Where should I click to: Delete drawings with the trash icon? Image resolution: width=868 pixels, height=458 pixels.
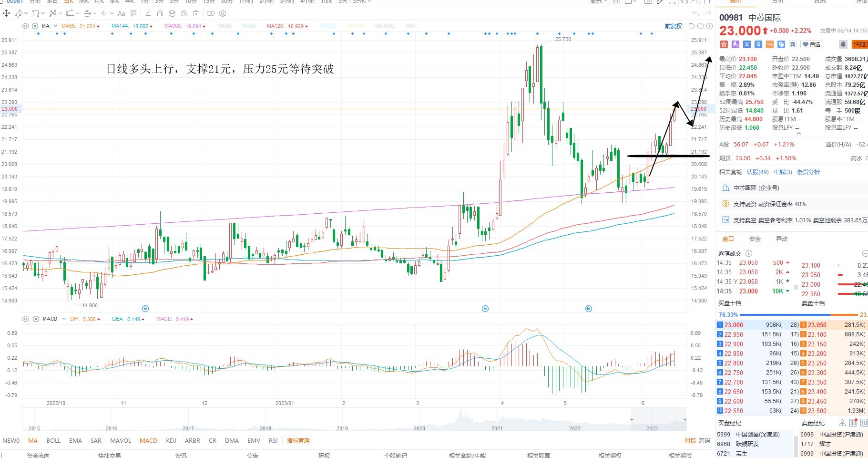pos(196,13)
